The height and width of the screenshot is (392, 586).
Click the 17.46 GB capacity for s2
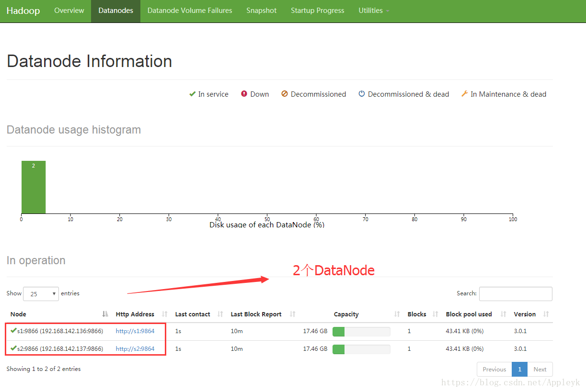click(315, 349)
